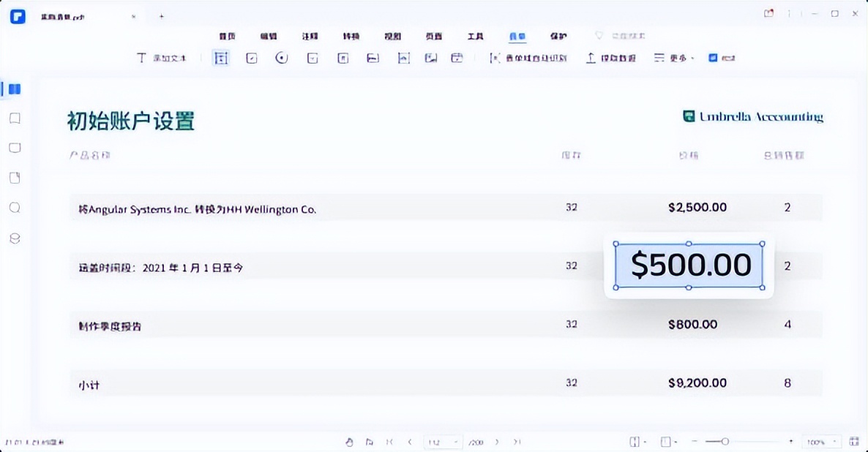Image resolution: width=868 pixels, height=452 pixels.
Task: Toggle the combo box form tool
Action: [312, 57]
